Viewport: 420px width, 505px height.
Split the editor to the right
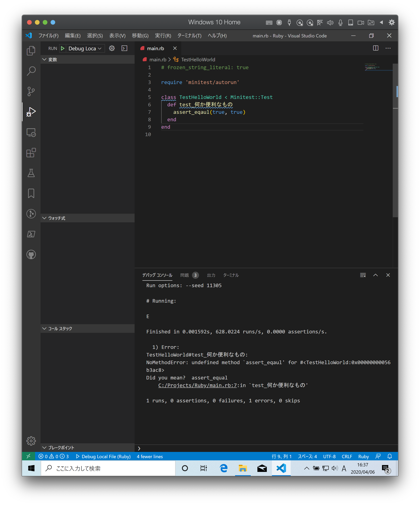click(376, 48)
